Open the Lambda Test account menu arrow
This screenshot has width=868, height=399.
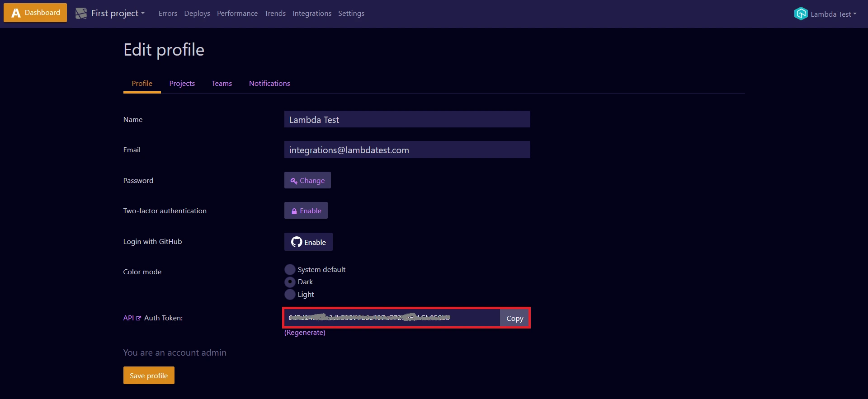[x=854, y=14]
